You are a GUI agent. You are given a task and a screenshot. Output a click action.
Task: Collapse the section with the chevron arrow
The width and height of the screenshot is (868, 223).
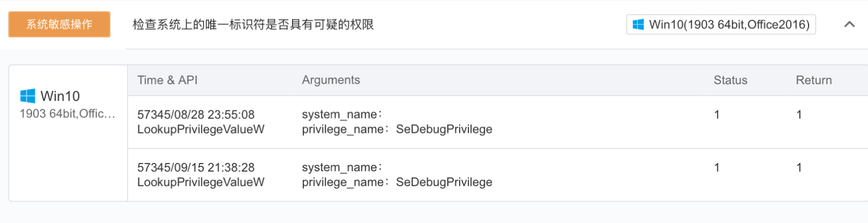point(849,24)
